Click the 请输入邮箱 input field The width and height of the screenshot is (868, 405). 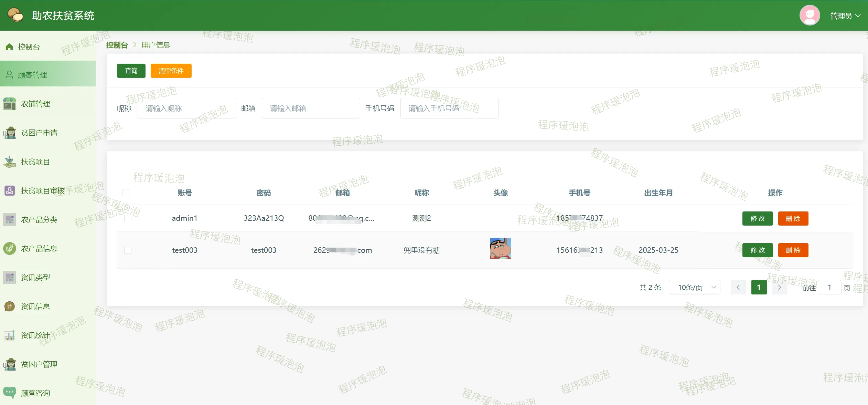pyautogui.click(x=311, y=108)
